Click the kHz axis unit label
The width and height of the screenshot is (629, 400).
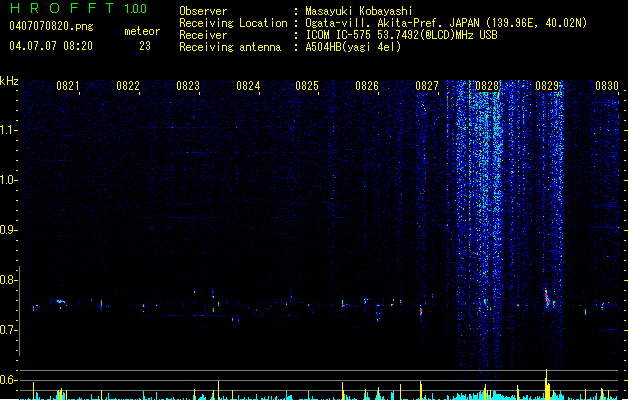tap(9, 81)
